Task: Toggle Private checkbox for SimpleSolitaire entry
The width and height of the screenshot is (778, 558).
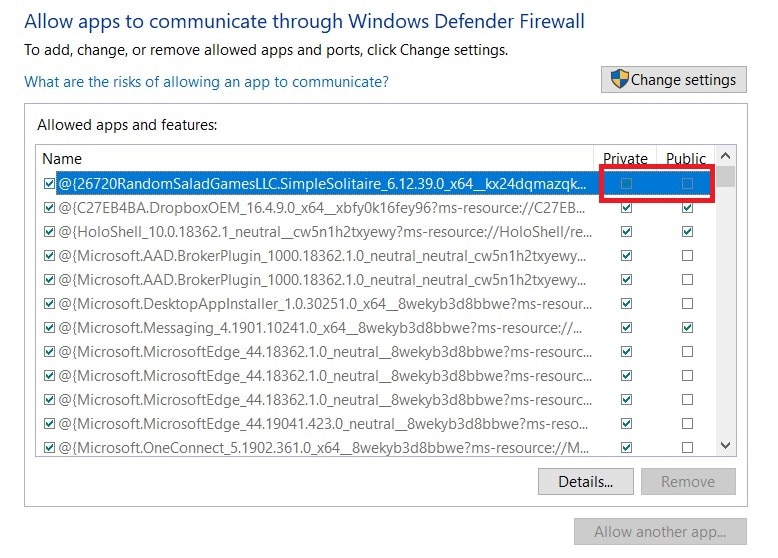Action: pyautogui.click(x=626, y=184)
